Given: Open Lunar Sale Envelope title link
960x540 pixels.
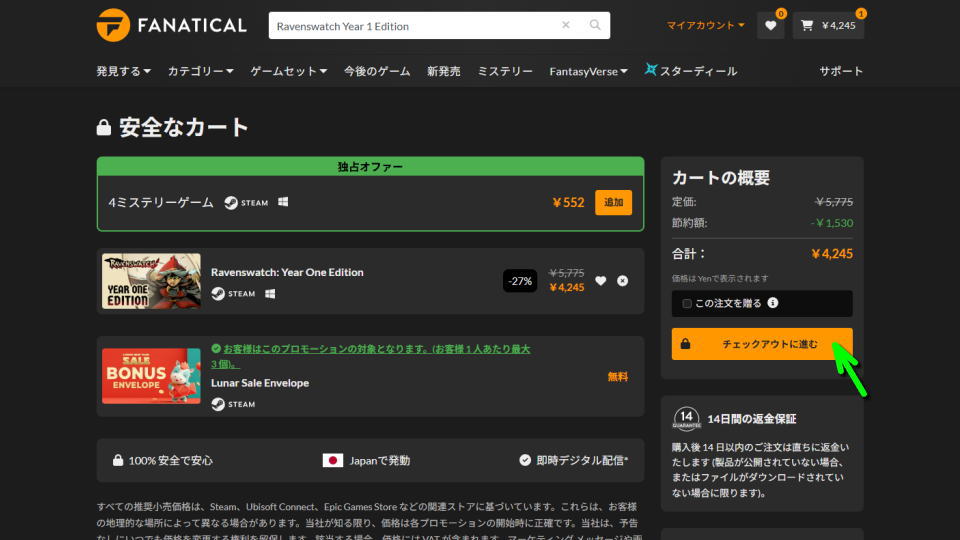Looking at the screenshot, I should coord(260,383).
